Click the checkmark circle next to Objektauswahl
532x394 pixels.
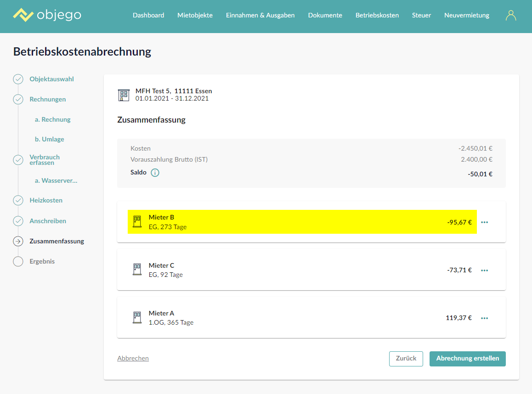tap(18, 79)
